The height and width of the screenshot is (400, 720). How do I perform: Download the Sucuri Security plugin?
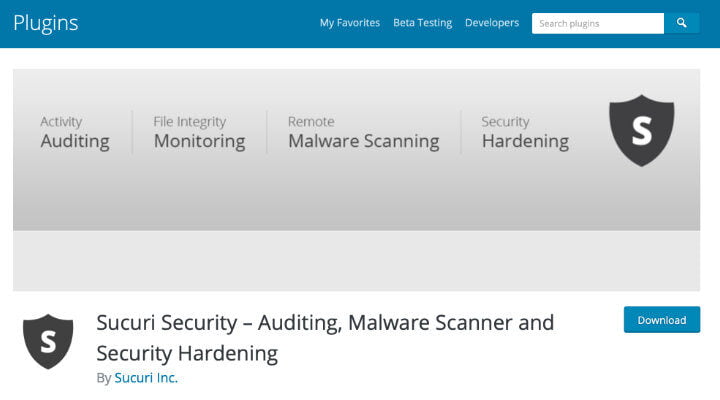662,320
